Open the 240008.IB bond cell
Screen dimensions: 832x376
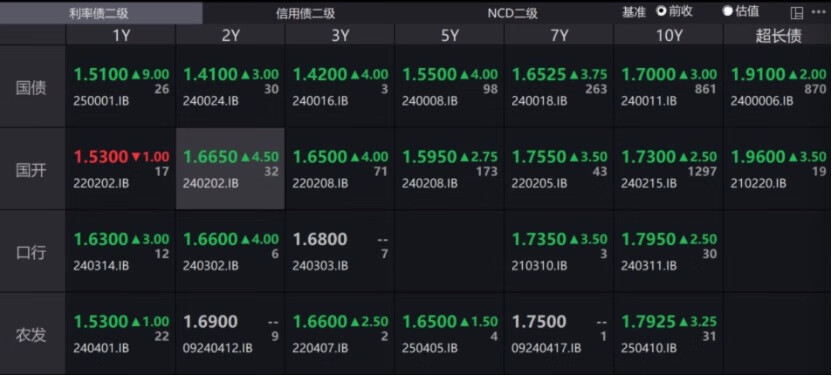click(x=449, y=87)
